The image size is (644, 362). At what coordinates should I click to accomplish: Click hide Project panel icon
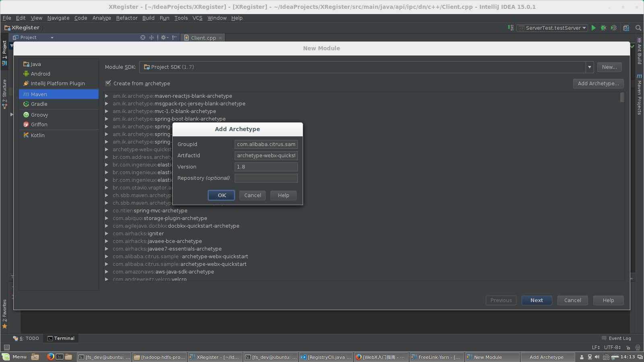click(174, 37)
